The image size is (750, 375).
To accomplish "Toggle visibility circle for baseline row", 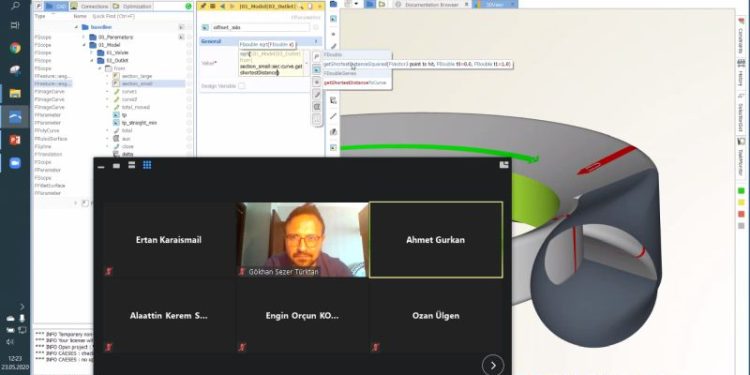I will 189,27.
